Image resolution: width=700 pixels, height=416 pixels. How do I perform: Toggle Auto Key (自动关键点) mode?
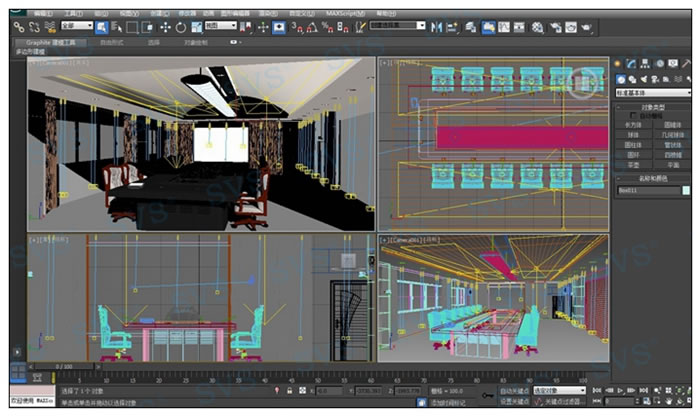(x=515, y=390)
